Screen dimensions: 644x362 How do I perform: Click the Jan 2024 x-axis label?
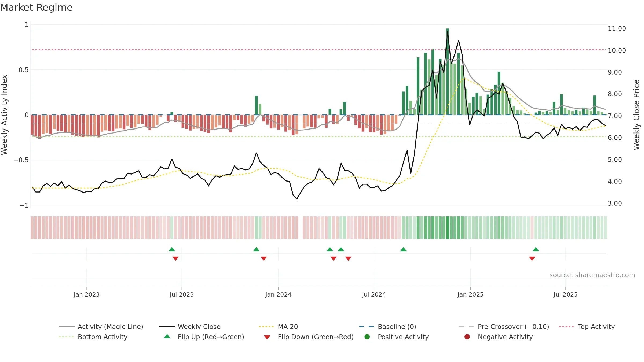coord(278,294)
